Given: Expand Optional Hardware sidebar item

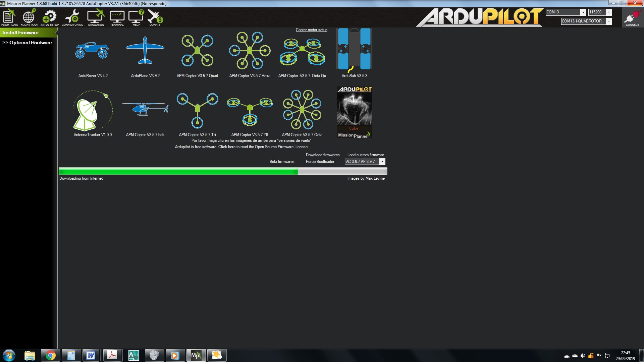Looking at the screenshot, I should (x=28, y=43).
